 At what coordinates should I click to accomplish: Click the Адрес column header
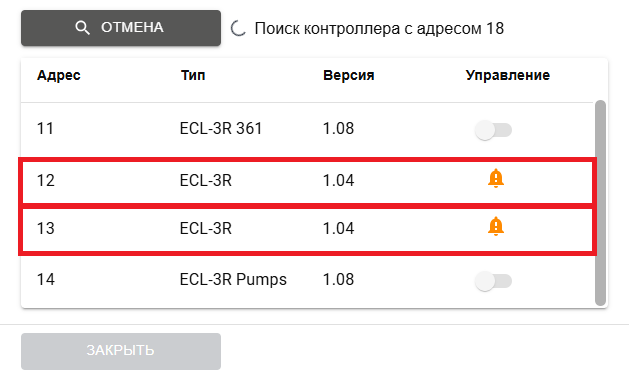click(59, 75)
